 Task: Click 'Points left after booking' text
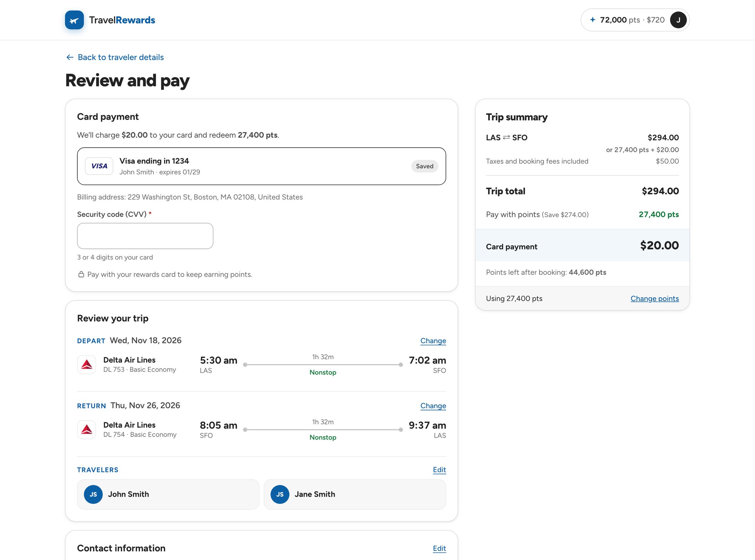(546, 272)
